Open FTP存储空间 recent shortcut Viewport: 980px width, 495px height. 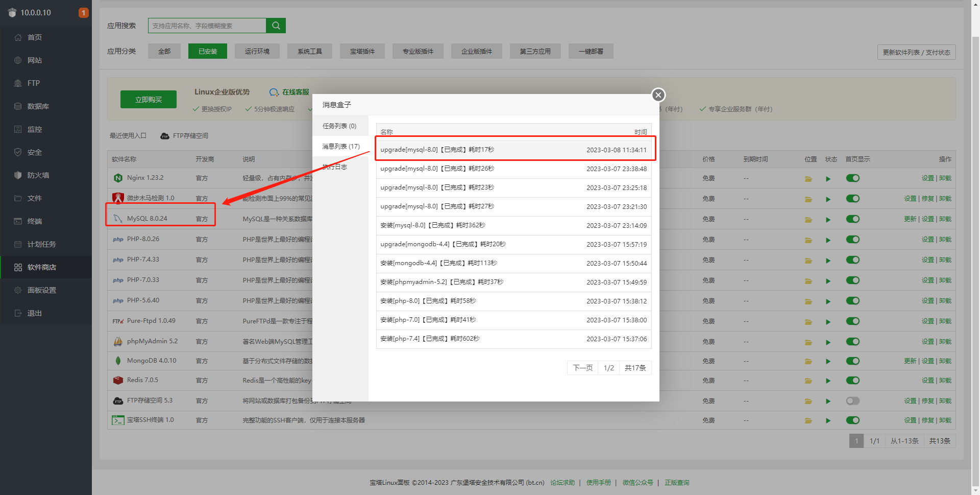[x=184, y=136]
